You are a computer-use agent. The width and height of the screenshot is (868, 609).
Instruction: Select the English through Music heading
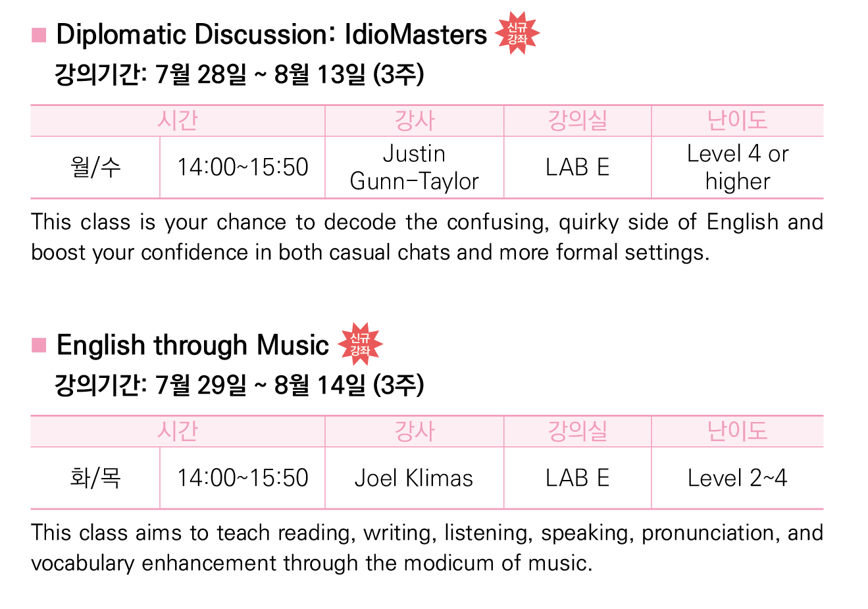[x=193, y=345]
